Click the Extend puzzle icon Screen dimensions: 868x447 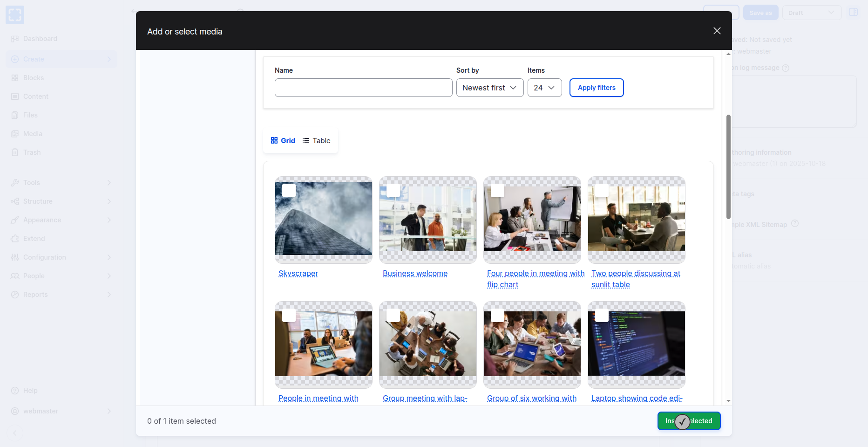[15, 239]
